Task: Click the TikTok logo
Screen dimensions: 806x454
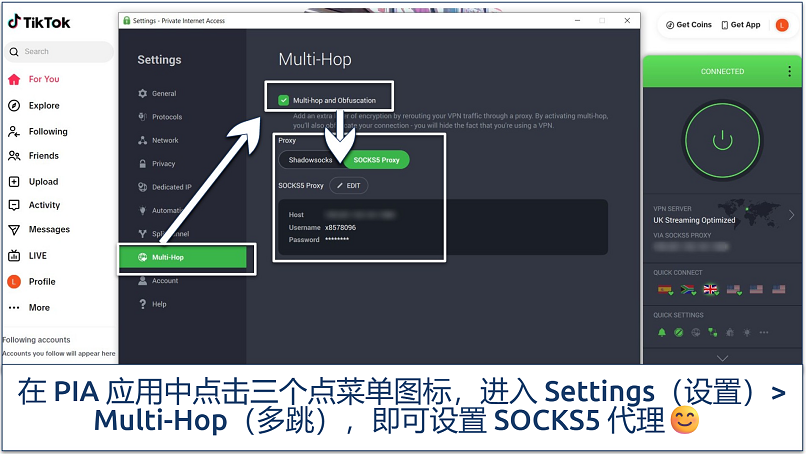Action: [x=39, y=22]
